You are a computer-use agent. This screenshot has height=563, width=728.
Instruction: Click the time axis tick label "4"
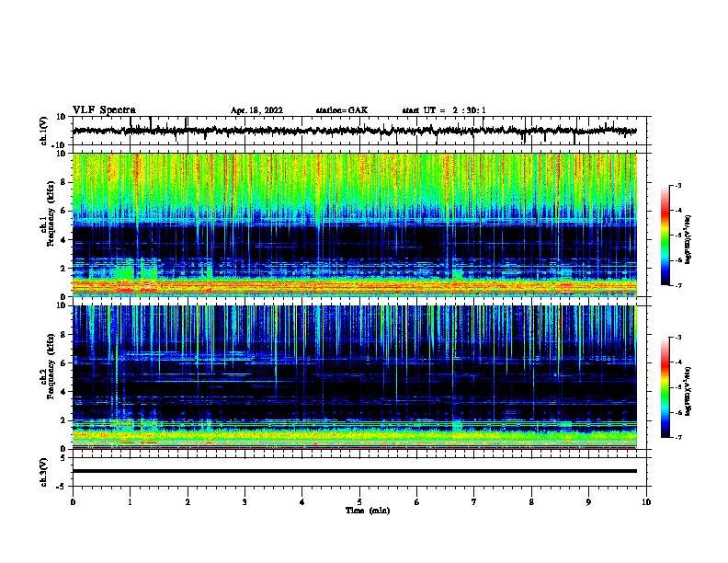301,501
